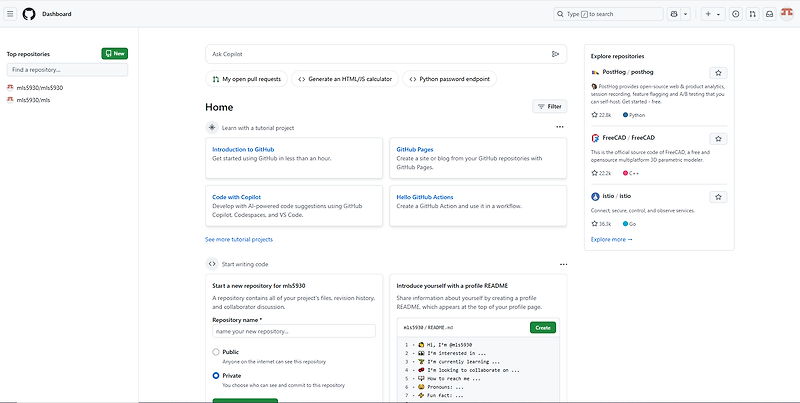The width and height of the screenshot is (800, 403).
Task: Click the Filter button
Action: [x=549, y=107]
